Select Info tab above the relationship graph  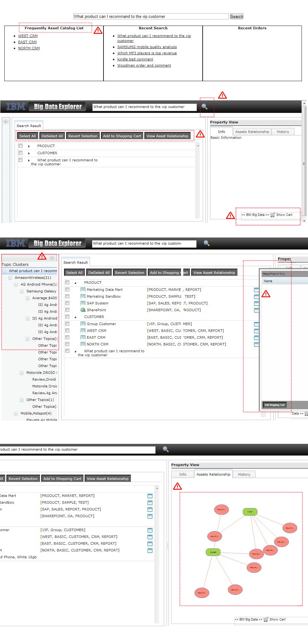click(x=183, y=474)
